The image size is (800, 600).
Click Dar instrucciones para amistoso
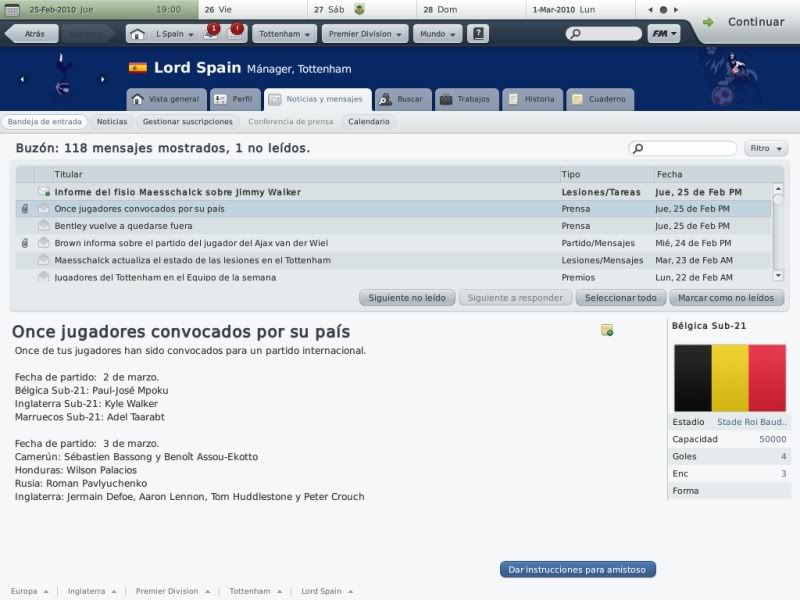[x=578, y=569]
